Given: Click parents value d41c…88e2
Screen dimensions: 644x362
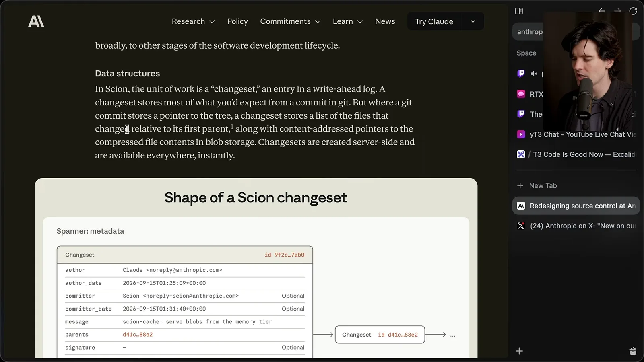Looking at the screenshot, I should pos(138,335).
